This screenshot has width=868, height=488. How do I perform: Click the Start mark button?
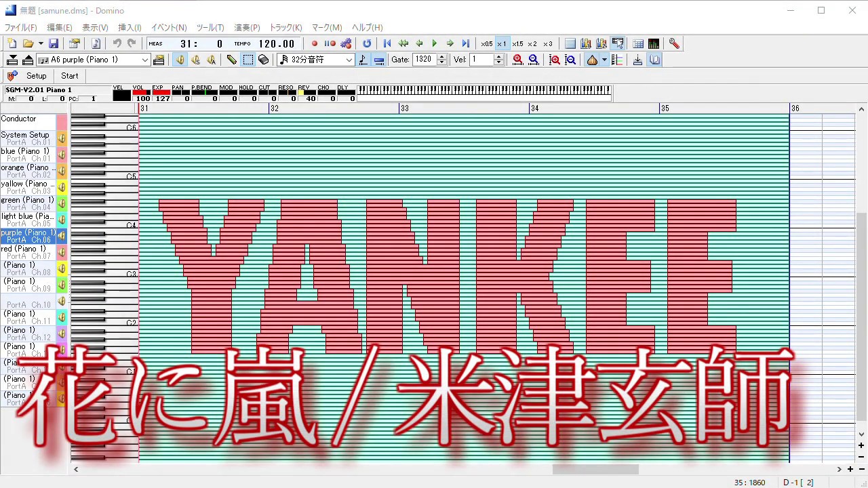70,76
